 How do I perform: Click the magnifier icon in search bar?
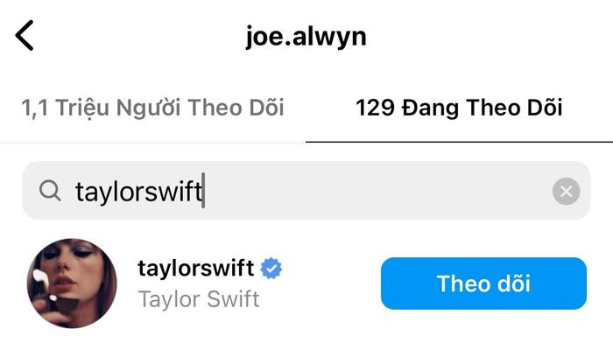point(50,191)
